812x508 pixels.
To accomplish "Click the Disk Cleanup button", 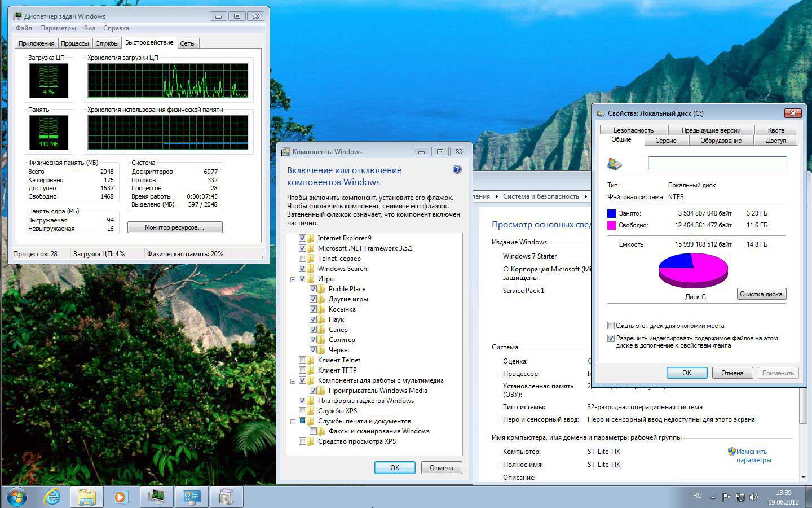I will (x=761, y=294).
